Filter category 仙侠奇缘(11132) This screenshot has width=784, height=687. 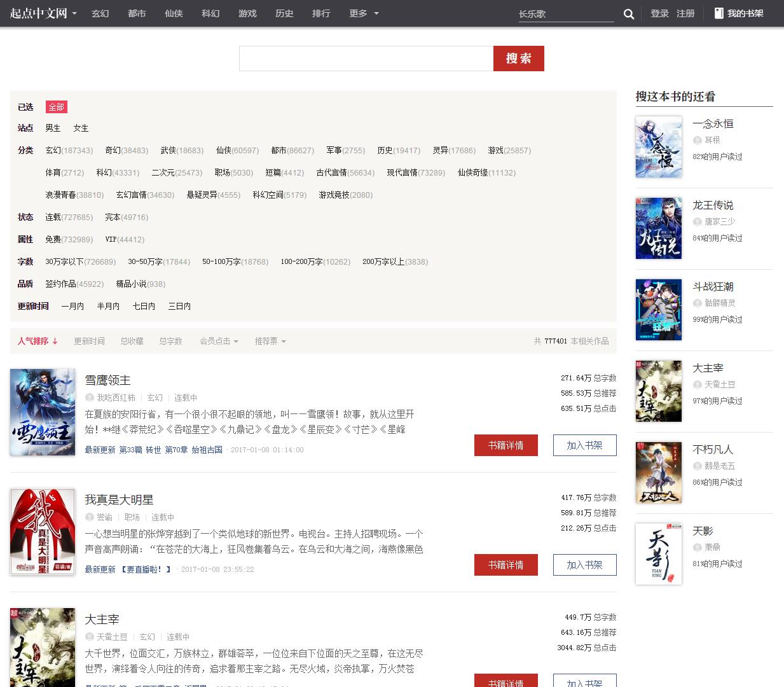tap(486, 172)
